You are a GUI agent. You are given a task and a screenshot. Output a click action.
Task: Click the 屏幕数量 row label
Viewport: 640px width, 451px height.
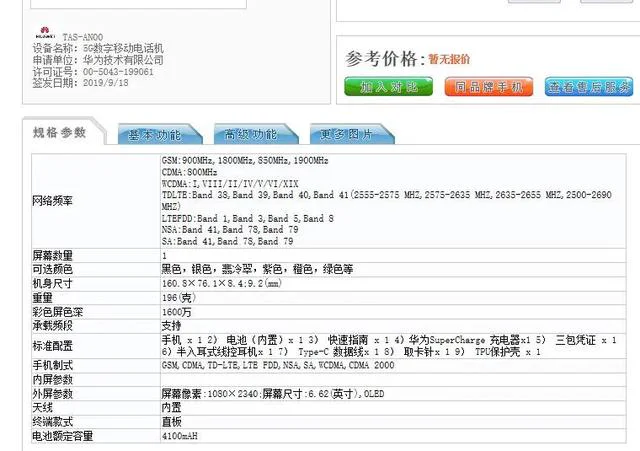(52, 255)
